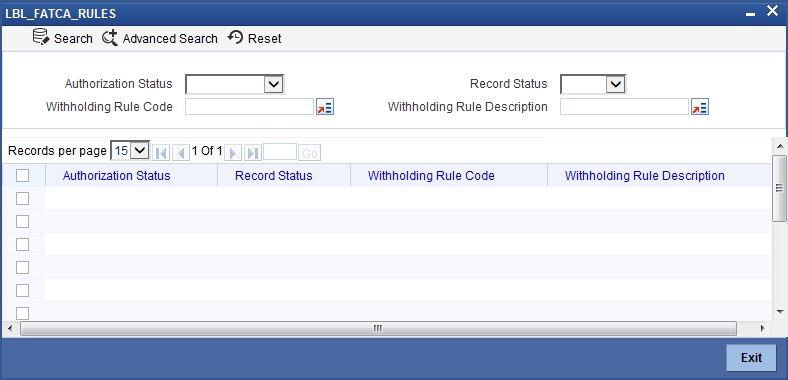788x380 pixels.
Task: Go to next page of records
Action: [233, 152]
